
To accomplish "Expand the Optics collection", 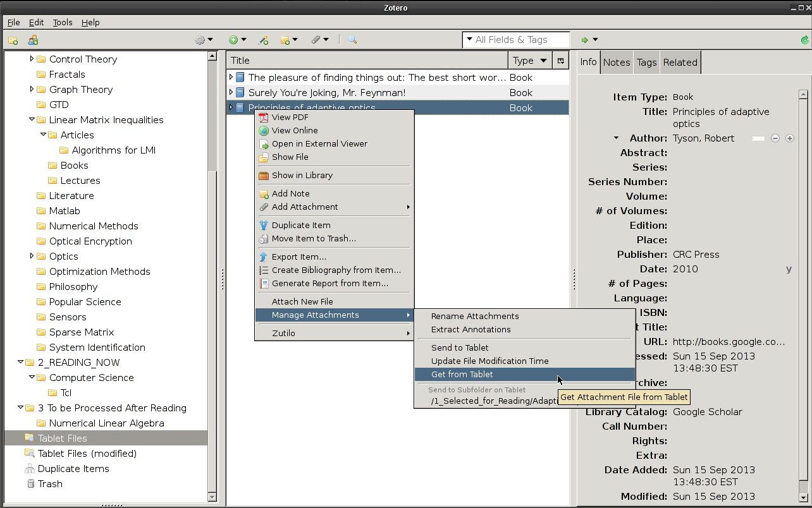I will 32,257.
